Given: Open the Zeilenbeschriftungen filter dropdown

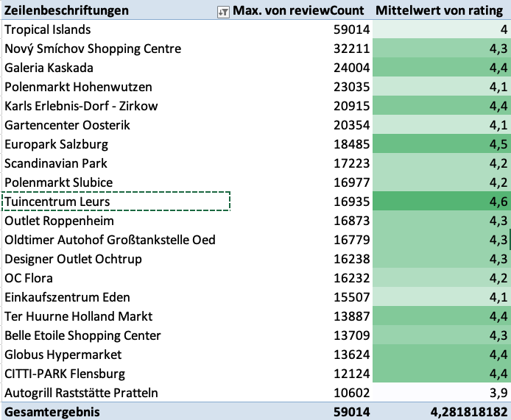Looking at the screenshot, I should [x=222, y=10].
